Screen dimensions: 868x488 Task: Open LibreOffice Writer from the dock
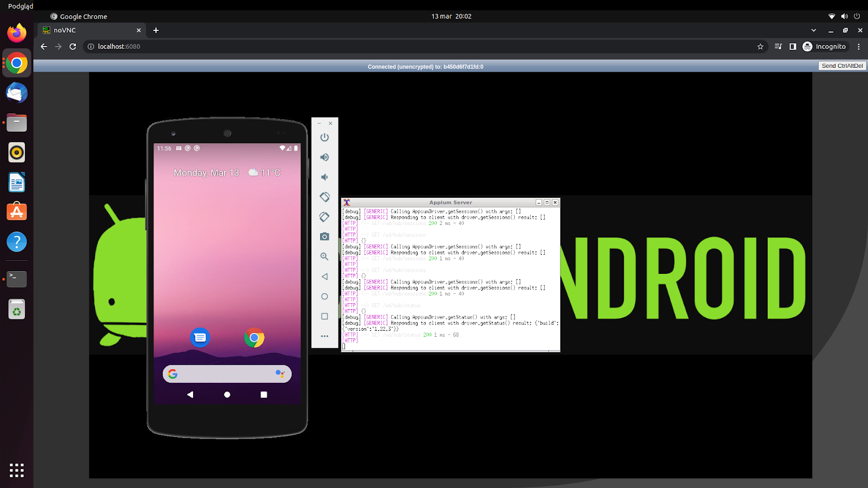pyautogui.click(x=17, y=182)
